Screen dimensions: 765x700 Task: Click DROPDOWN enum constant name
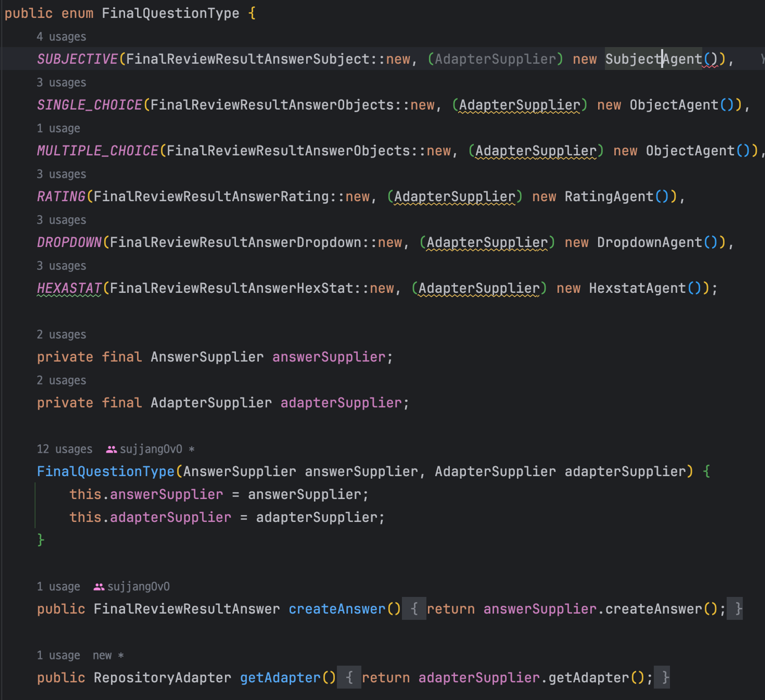[69, 242]
